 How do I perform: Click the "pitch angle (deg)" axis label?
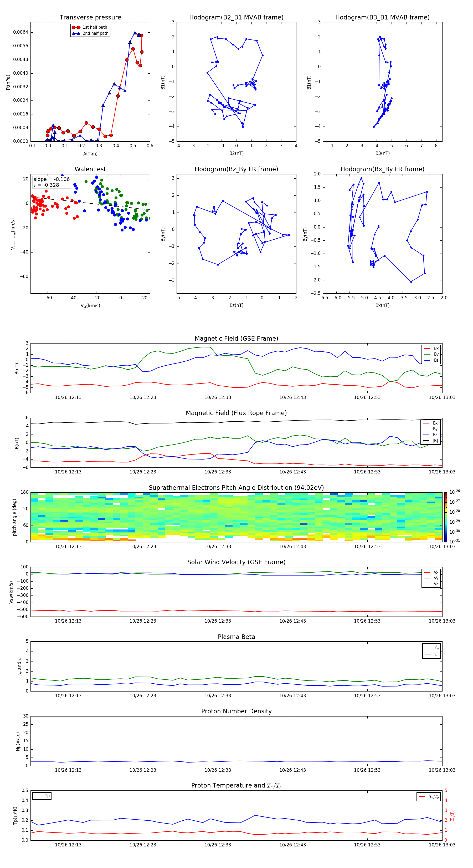[14, 517]
